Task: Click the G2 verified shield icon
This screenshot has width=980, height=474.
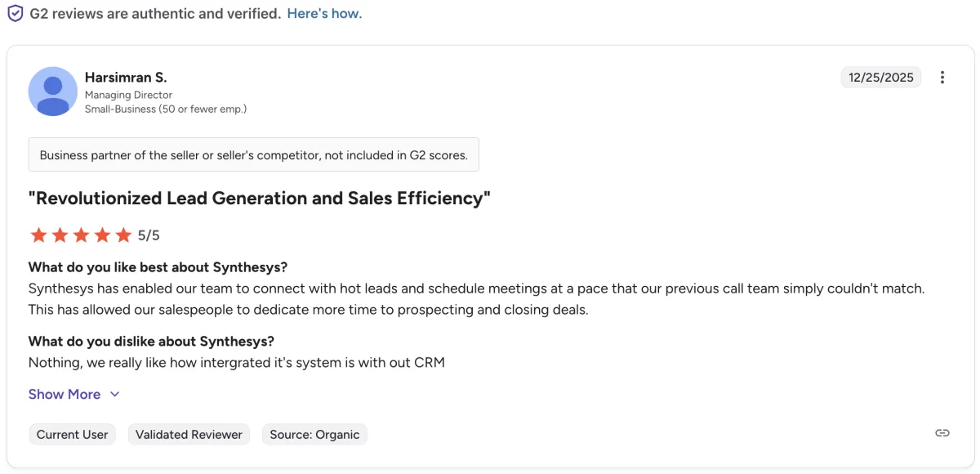Action: tap(15, 13)
